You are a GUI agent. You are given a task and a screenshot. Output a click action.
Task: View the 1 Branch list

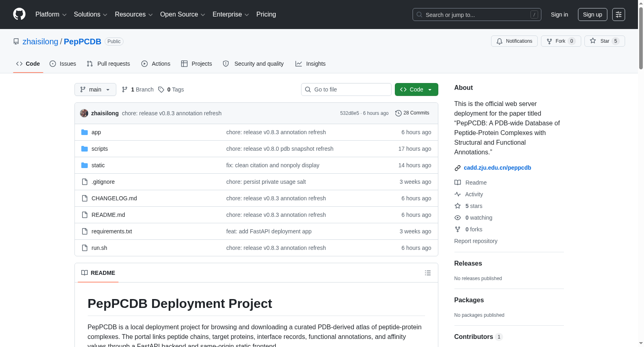coord(138,89)
